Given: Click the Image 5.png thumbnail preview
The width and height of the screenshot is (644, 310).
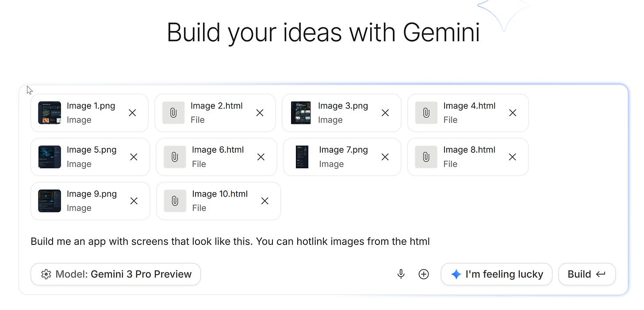Looking at the screenshot, I should (x=49, y=157).
